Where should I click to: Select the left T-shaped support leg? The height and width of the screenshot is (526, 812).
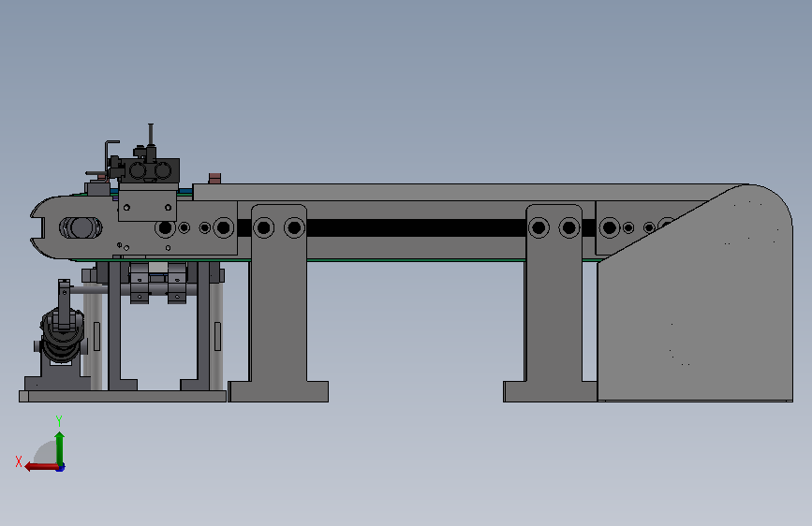[278, 303]
